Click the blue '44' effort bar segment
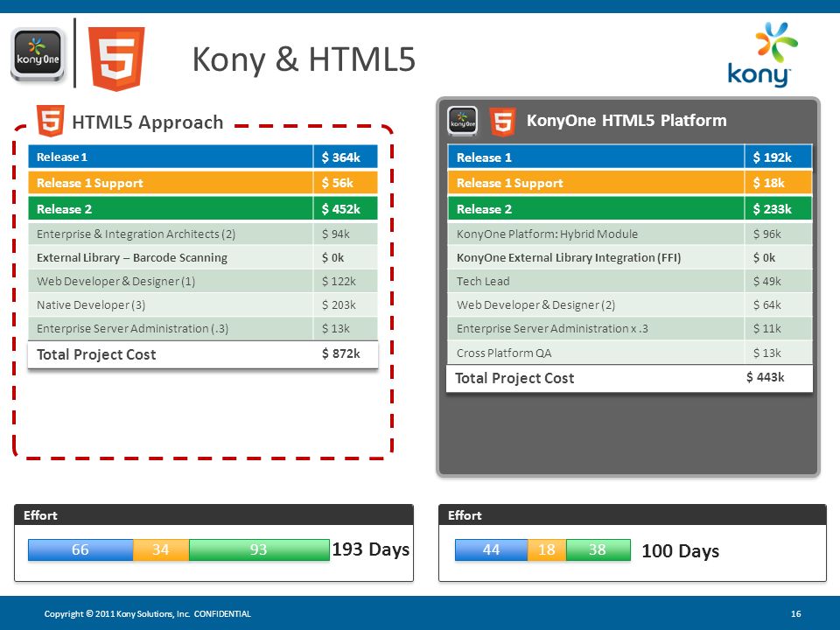Image resolution: width=840 pixels, height=630 pixels. pos(491,549)
